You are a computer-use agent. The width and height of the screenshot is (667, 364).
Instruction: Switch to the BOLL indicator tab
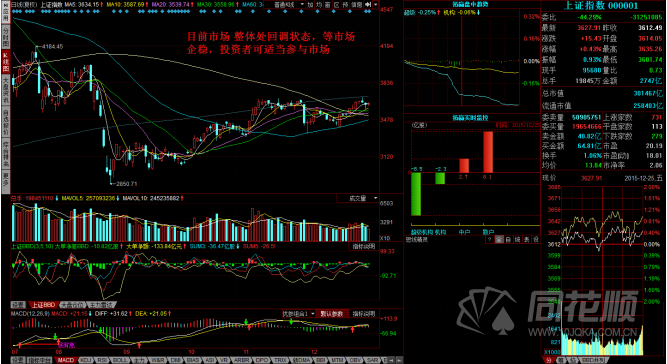(120, 360)
